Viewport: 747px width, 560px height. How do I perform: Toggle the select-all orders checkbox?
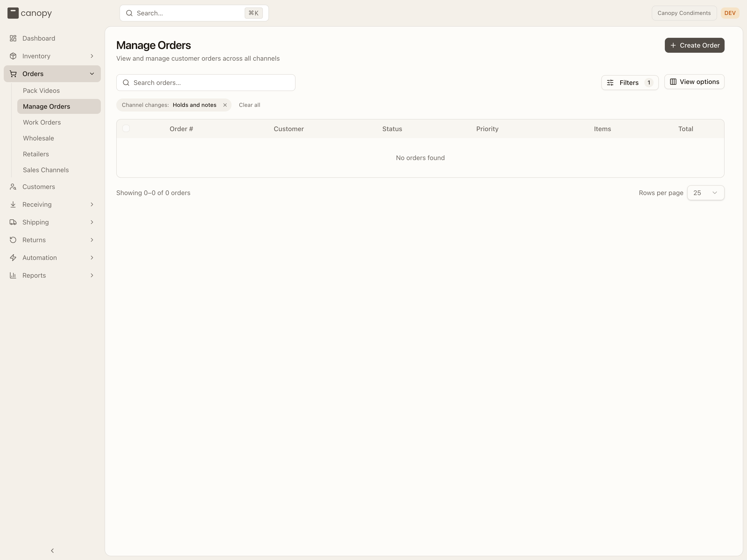[x=126, y=128]
